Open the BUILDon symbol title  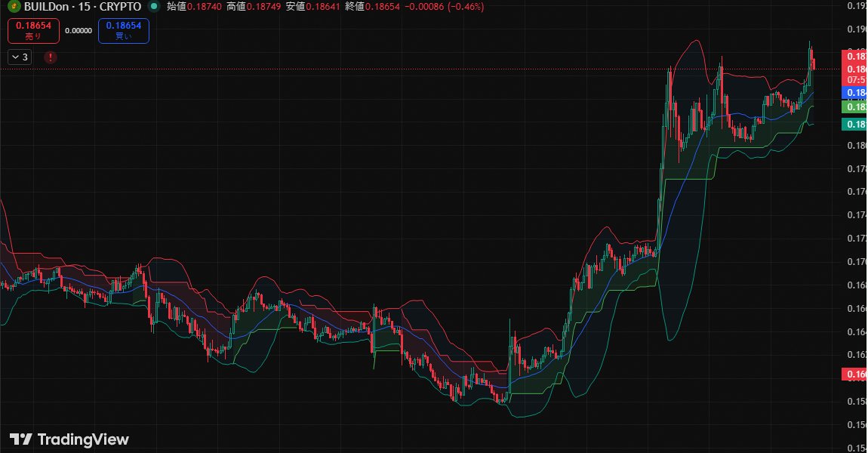coord(82,8)
